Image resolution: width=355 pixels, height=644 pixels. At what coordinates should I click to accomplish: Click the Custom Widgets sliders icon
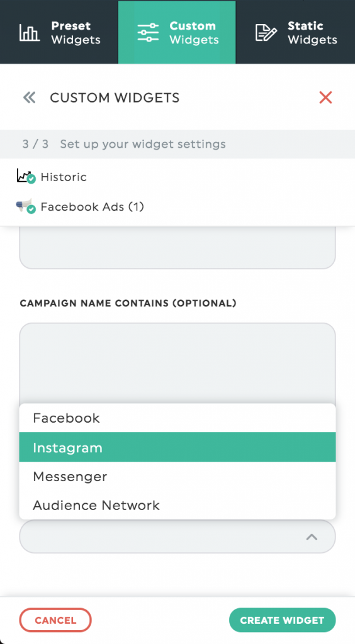click(x=148, y=33)
